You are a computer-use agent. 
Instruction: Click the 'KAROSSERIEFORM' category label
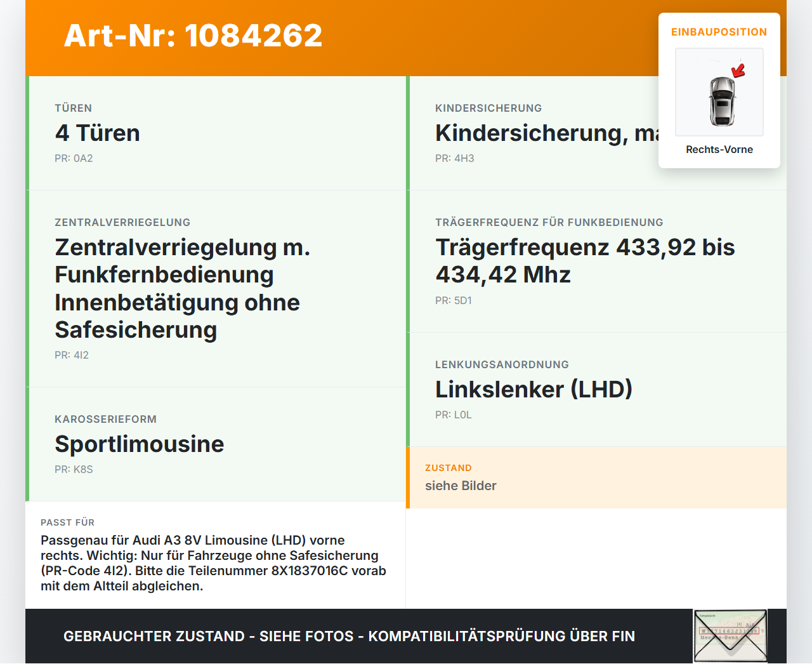(x=105, y=419)
